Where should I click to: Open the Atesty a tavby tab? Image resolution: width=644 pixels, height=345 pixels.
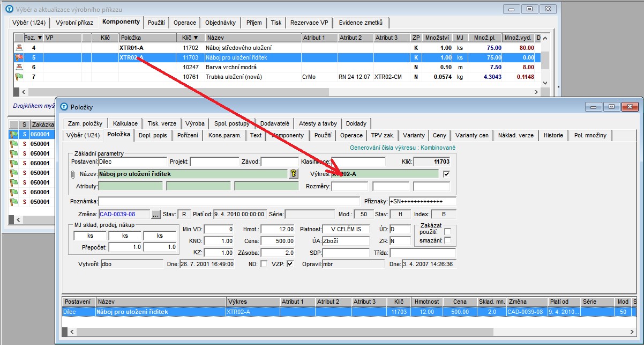pyautogui.click(x=318, y=123)
